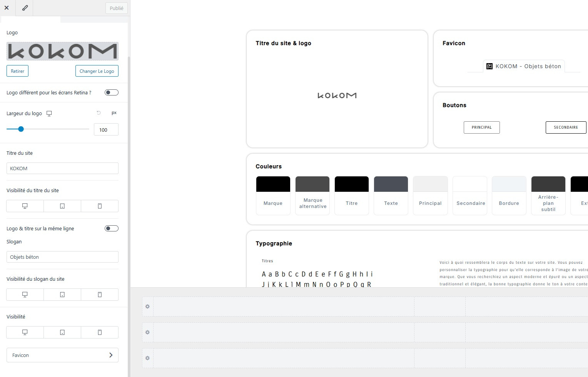Select the Bordure color swatch
588x377 pixels.
[509, 196]
